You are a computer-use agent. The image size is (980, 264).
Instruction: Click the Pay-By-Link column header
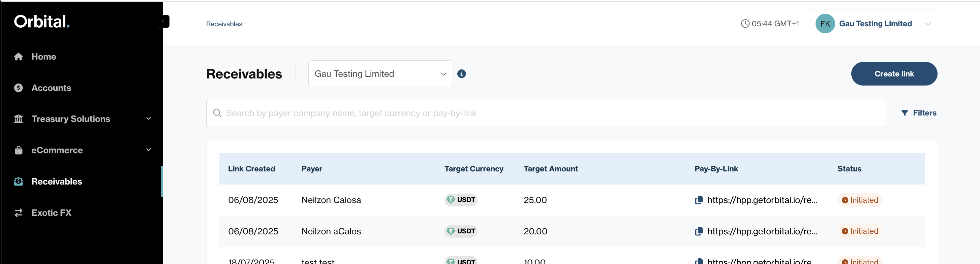(716, 169)
